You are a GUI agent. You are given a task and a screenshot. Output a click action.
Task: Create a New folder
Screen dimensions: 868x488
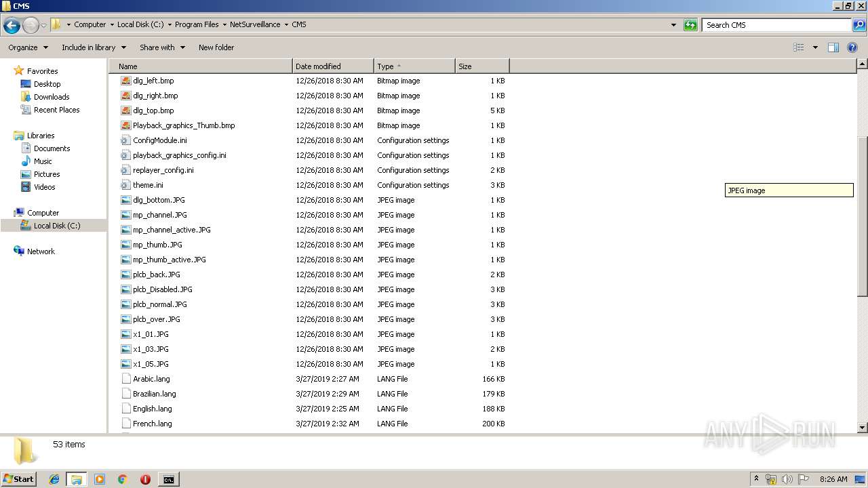pos(216,47)
